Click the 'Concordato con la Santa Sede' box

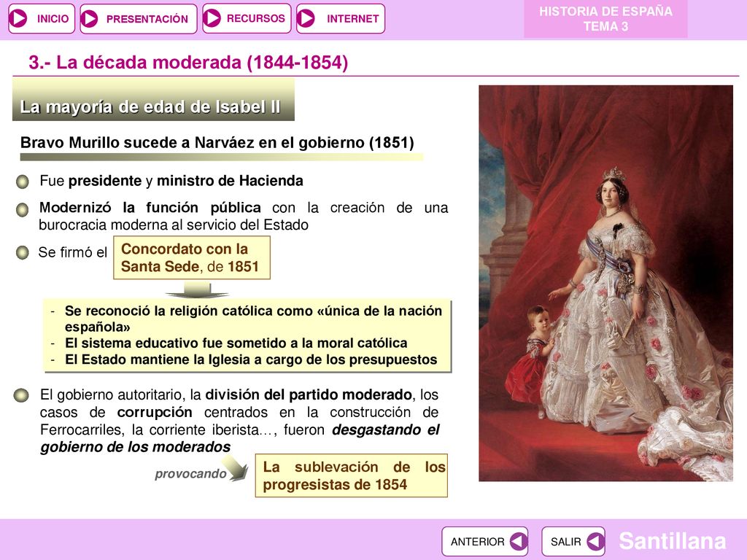[192, 257]
